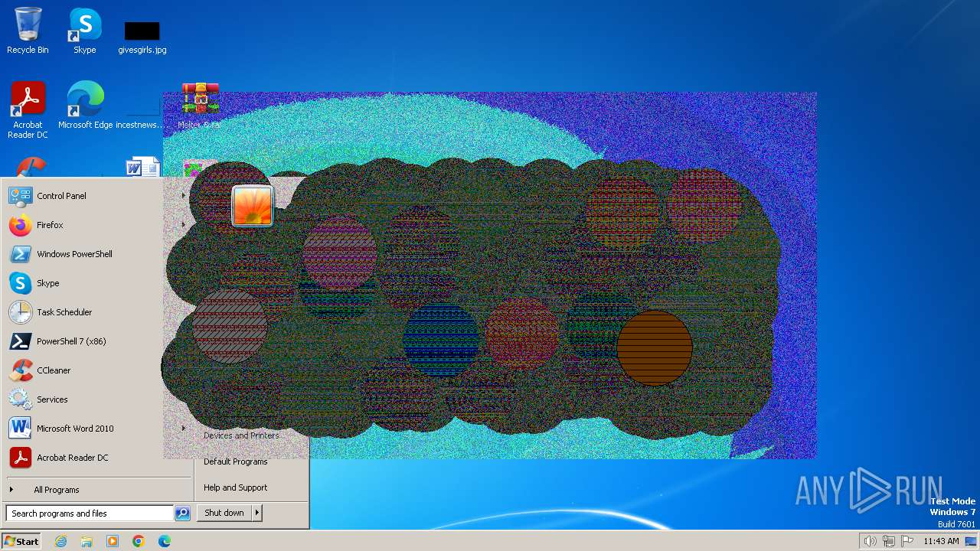Click the network tray icon

(x=888, y=541)
